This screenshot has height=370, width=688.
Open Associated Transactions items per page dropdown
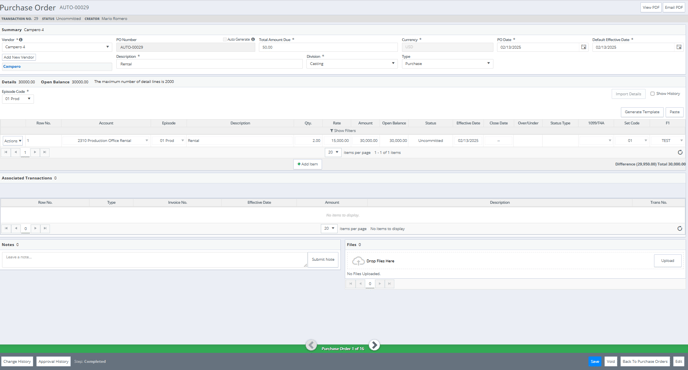pyautogui.click(x=329, y=228)
